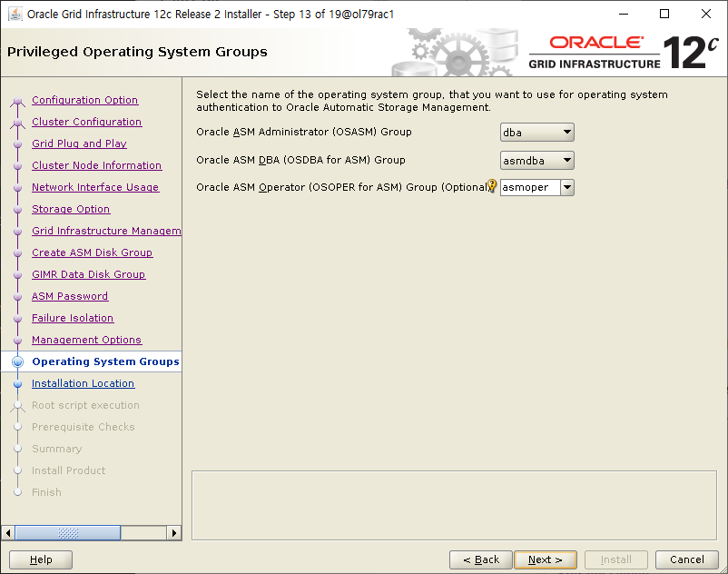Click the Cancel button
Image resolution: width=728 pixels, height=574 pixels.
coord(686,559)
